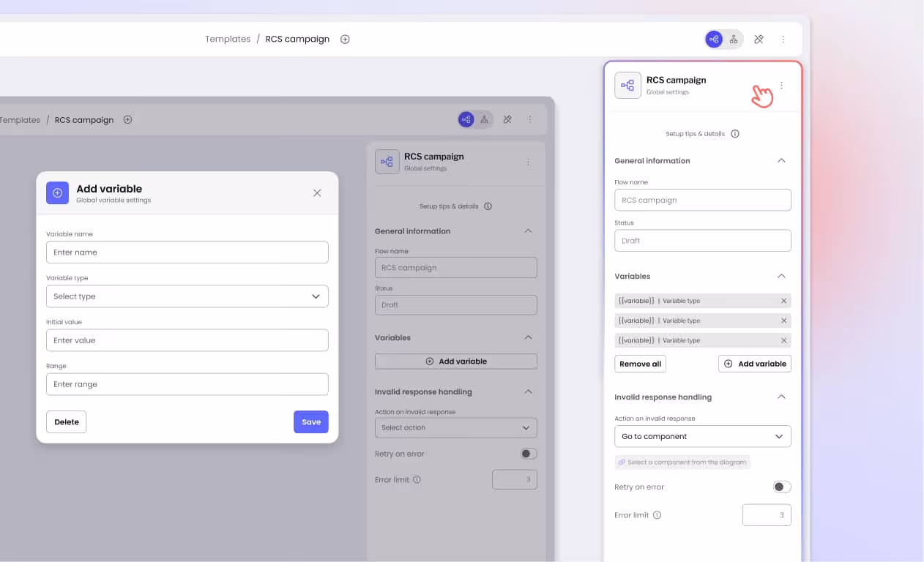This screenshot has height=562, width=924.
Task: Click info icon beside Error limit in background panel
Action: tap(417, 480)
